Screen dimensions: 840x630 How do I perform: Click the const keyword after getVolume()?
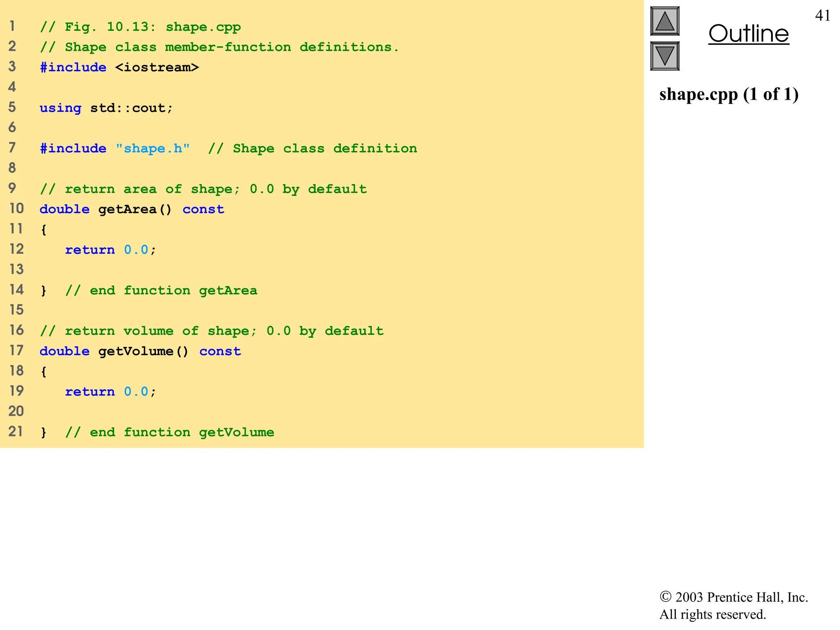click(x=220, y=351)
